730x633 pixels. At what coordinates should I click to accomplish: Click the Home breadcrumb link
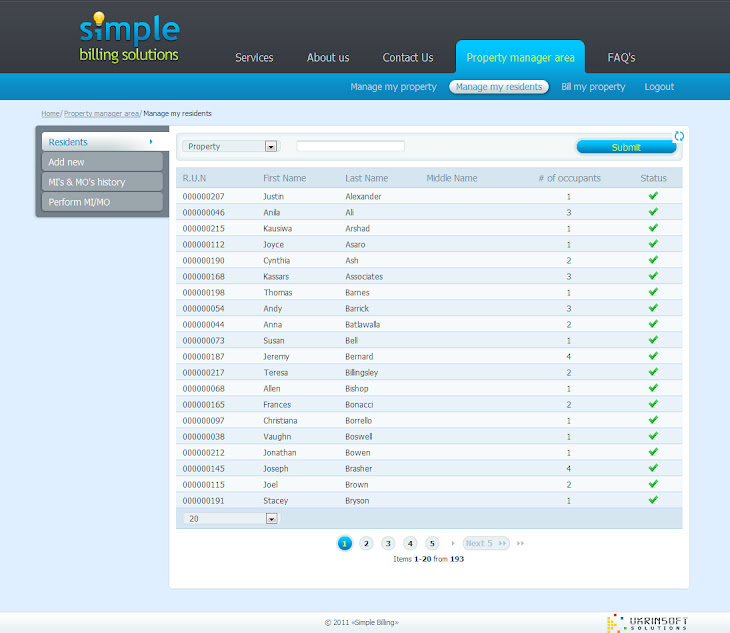click(50, 114)
